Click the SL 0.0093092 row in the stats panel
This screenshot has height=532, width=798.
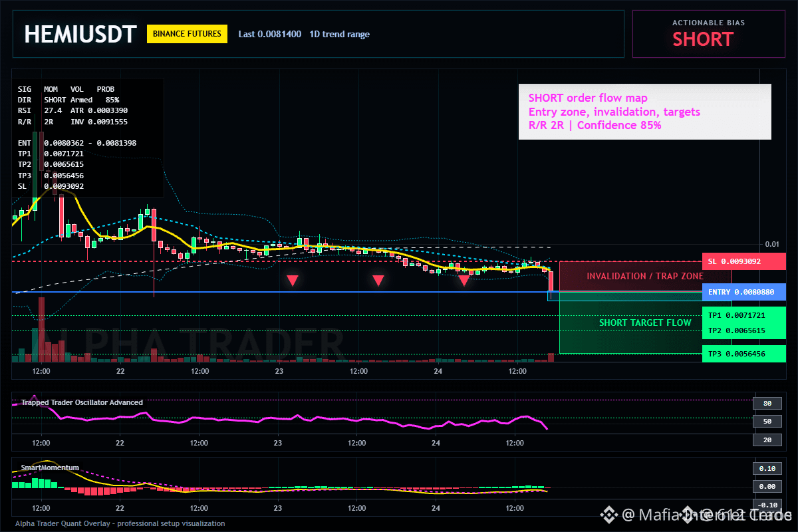pyautogui.click(x=51, y=186)
